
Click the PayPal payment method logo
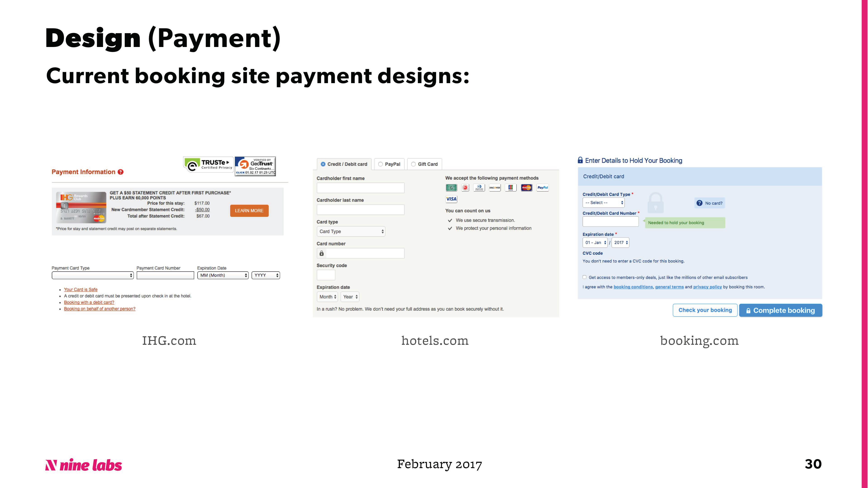click(542, 188)
